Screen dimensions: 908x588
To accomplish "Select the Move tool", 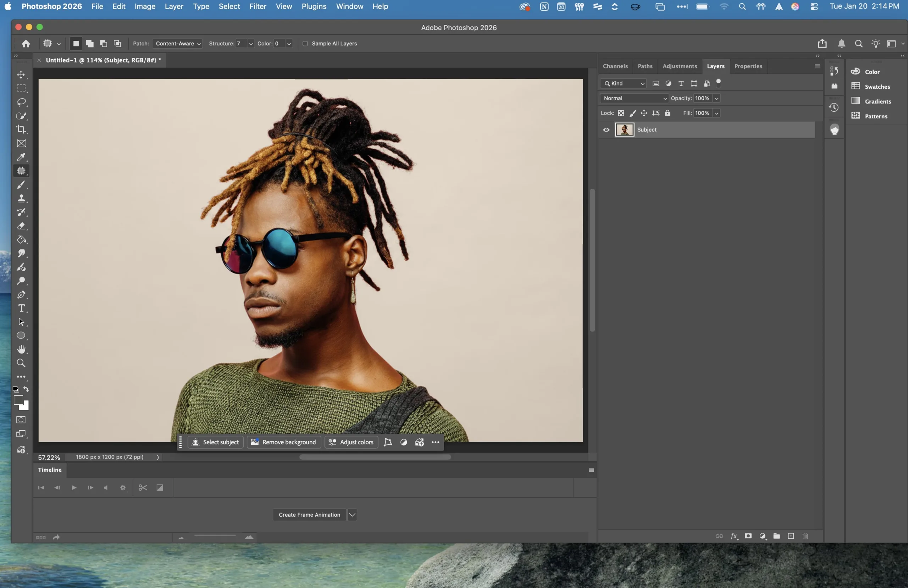I will click(21, 74).
